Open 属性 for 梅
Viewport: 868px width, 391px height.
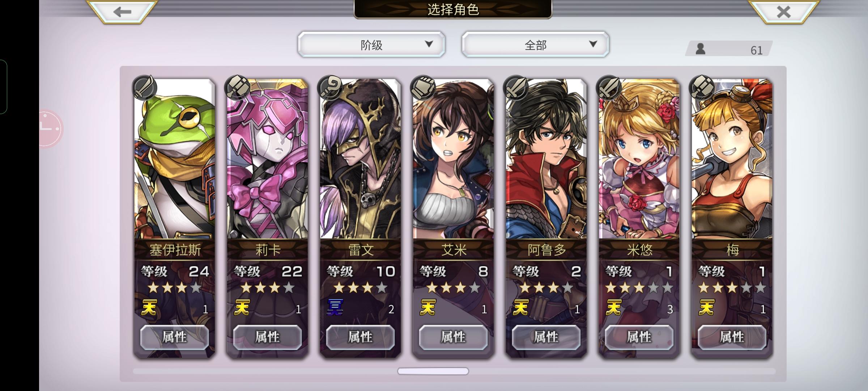(732, 337)
